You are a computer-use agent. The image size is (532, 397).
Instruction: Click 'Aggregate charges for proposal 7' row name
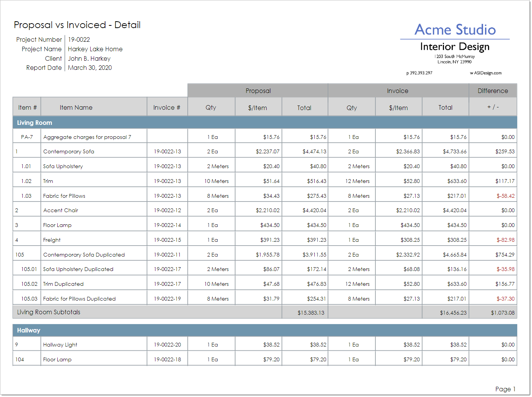87,137
